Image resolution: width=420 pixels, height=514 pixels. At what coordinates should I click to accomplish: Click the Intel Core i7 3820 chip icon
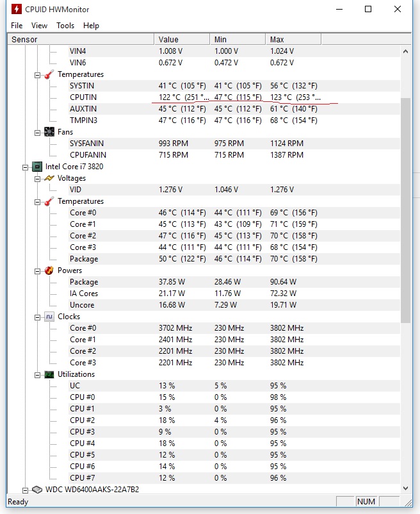(37, 167)
